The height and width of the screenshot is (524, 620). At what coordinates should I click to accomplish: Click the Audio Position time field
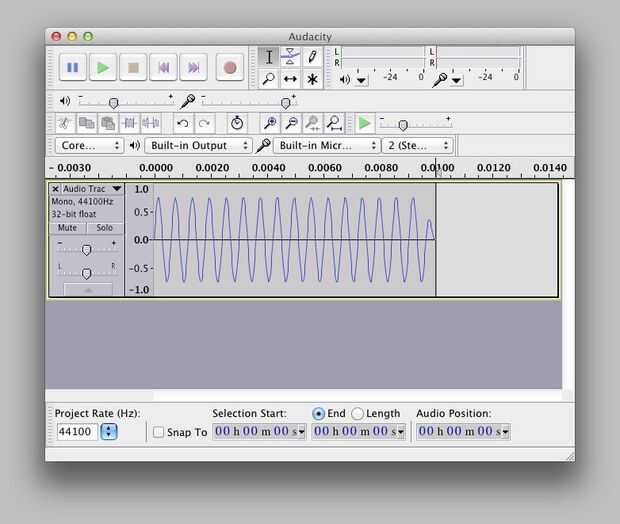pyautogui.click(x=463, y=431)
